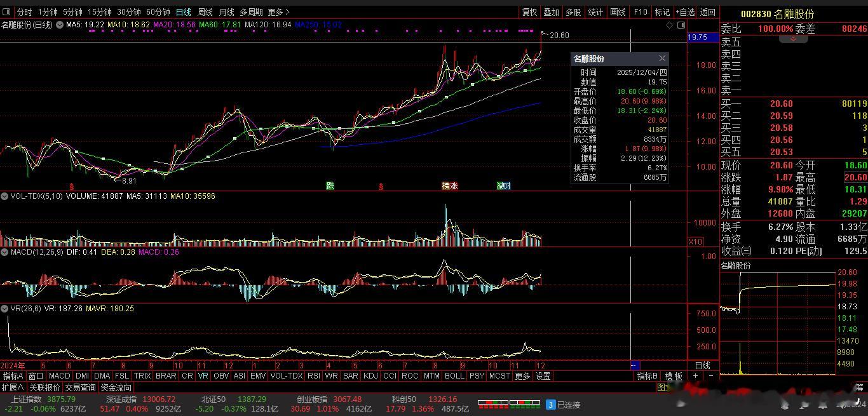Viewport: 868px width, 416px height.
Task: Click the 涨 marker icon on chart
Action: pos(450,186)
